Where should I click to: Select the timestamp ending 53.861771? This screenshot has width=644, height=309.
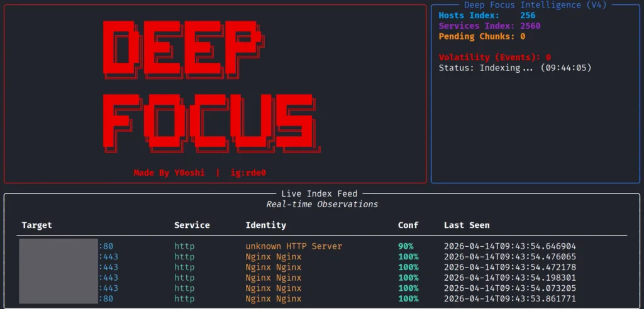coord(509,299)
